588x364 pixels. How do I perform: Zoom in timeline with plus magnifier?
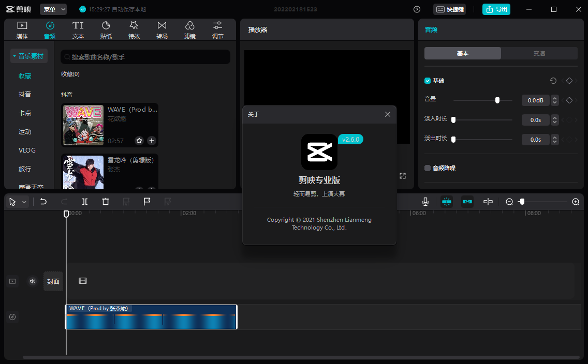tap(576, 202)
